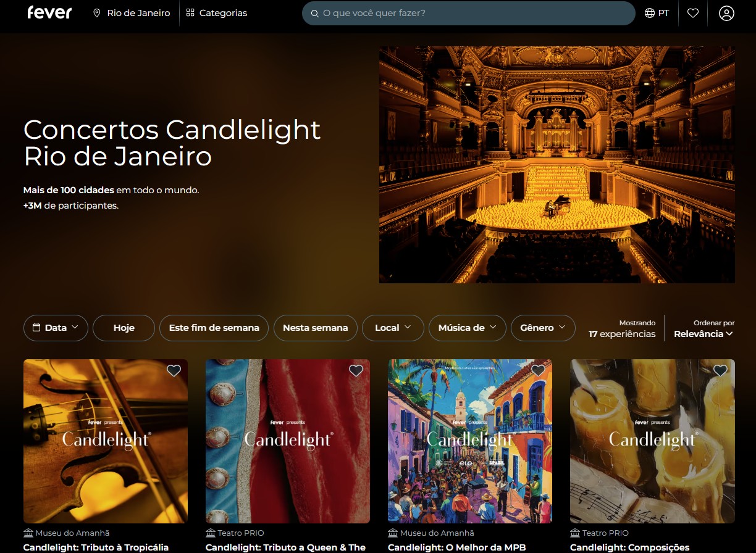The image size is (756, 553).
Task: Click the '17 experiências' count text
Action: (622, 334)
